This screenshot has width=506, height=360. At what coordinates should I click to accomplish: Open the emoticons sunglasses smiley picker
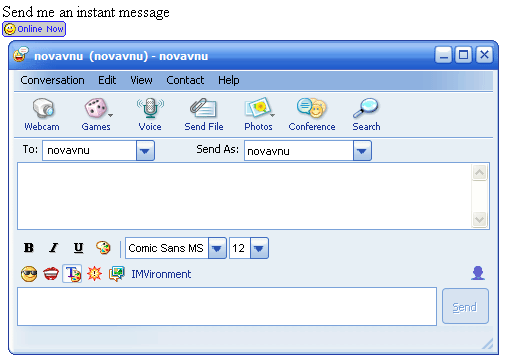click(x=29, y=274)
